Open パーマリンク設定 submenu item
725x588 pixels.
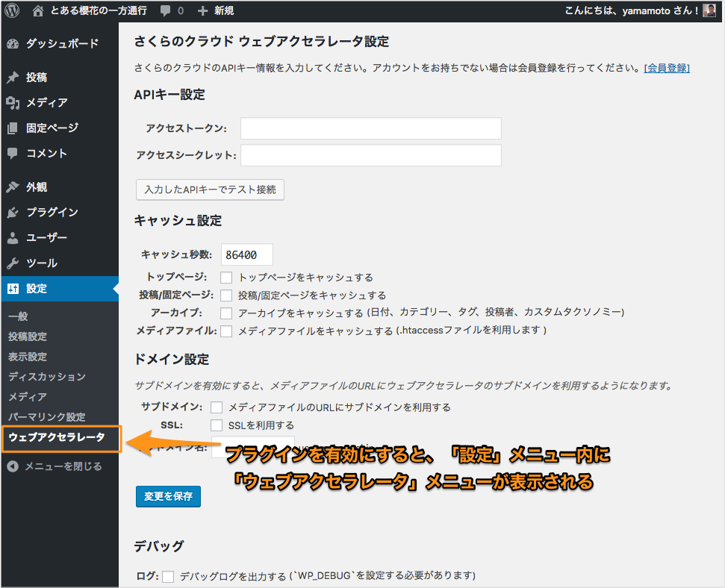(x=47, y=417)
